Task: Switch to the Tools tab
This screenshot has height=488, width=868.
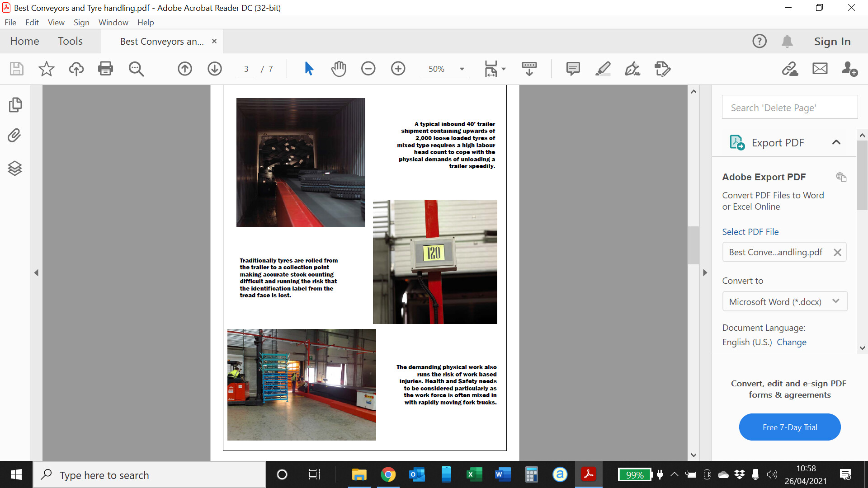Action: pos(70,41)
